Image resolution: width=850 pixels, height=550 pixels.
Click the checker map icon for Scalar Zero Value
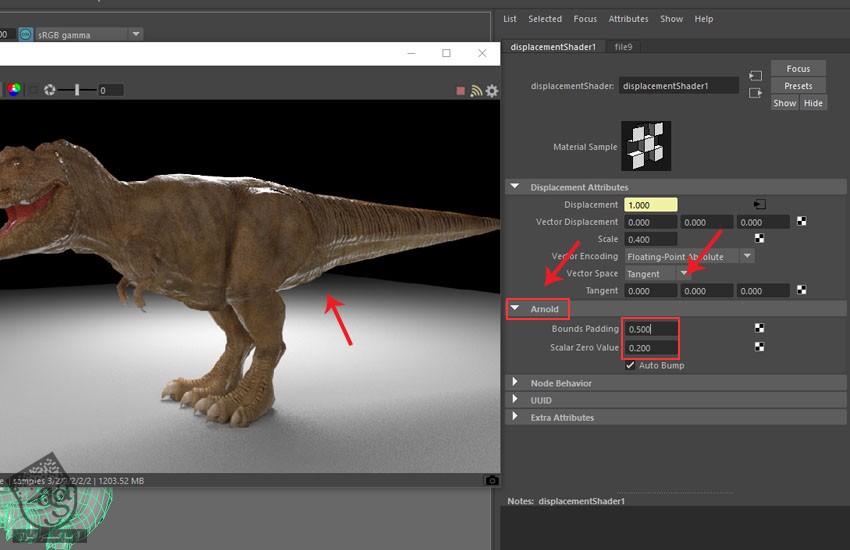pyautogui.click(x=759, y=346)
